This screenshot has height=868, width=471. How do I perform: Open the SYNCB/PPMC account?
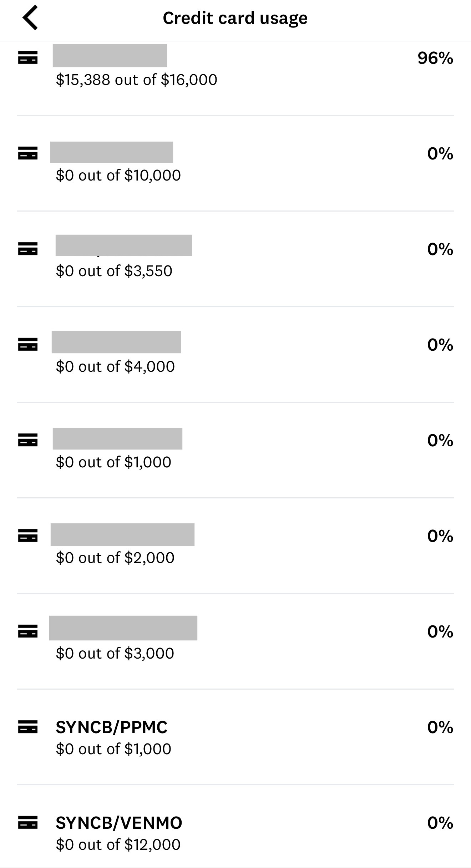point(111,727)
